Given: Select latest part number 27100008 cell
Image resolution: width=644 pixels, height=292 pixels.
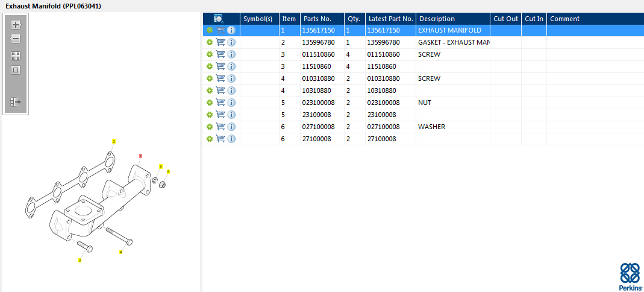Looking at the screenshot, I should pyautogui.click(x=390, y=139).
